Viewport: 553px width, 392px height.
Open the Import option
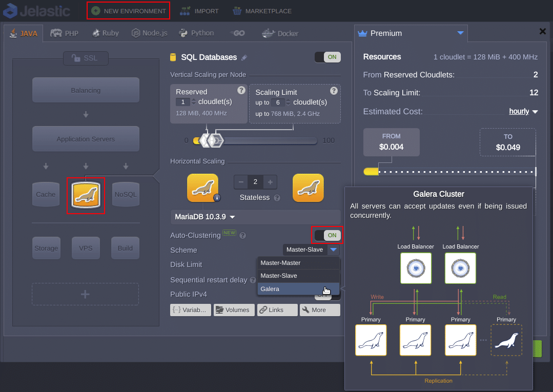[199, 11]
